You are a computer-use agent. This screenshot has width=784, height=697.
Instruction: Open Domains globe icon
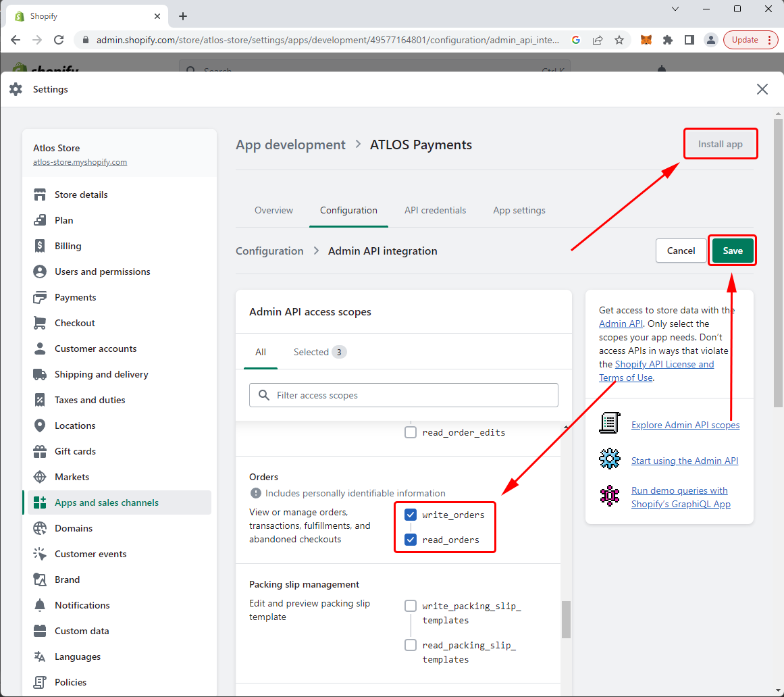coord(40,528)
